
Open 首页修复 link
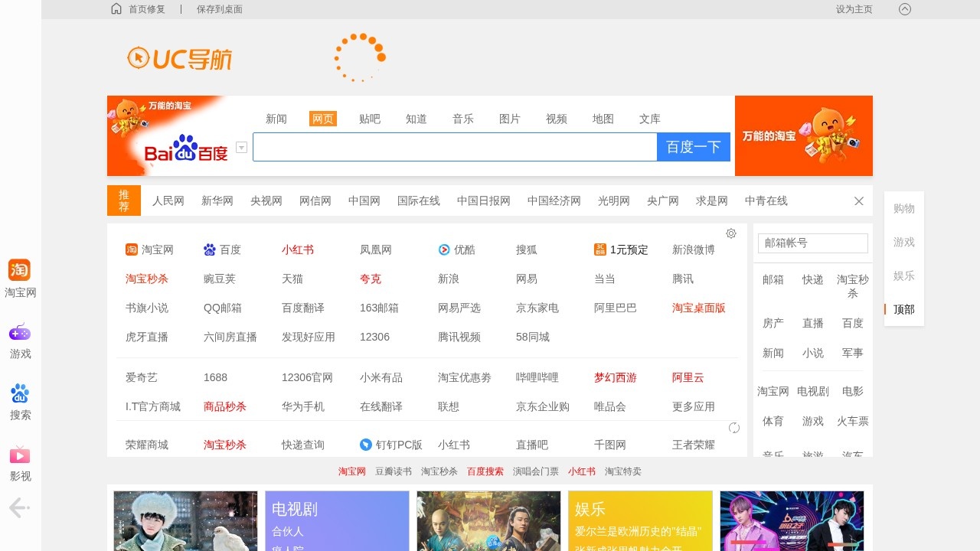tap(147, 9)
